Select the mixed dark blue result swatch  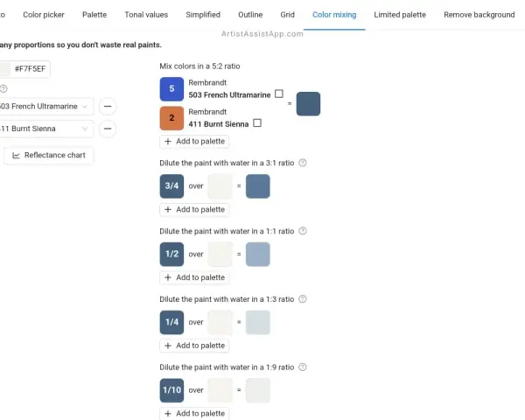[308, 104]
